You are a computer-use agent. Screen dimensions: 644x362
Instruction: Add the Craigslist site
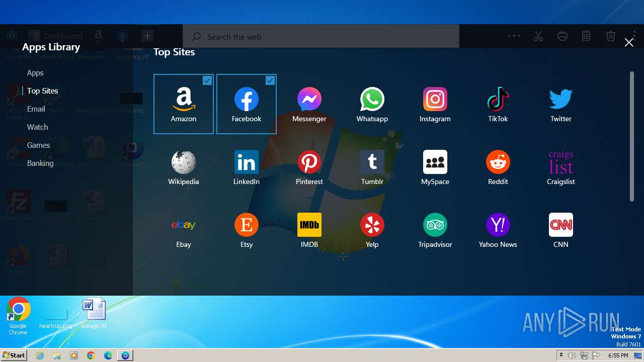pos(561,167)
